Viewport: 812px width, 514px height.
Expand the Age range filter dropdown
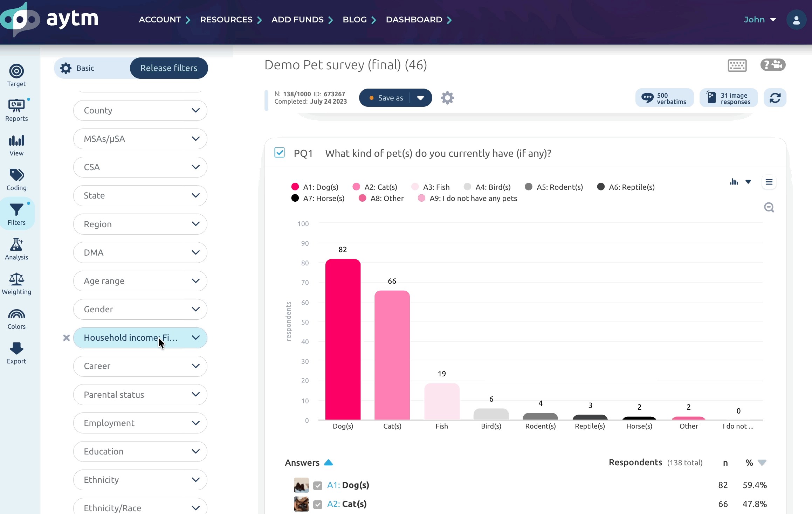[140, 281]
